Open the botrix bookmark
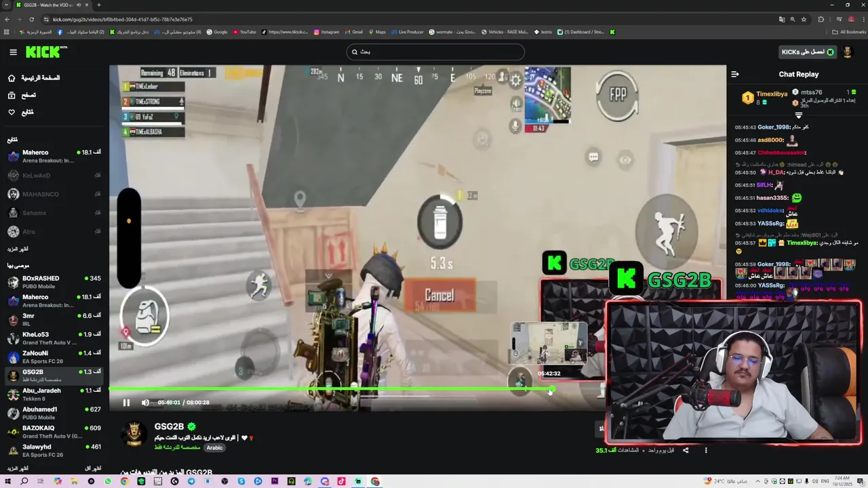Viewport: 868px width, 488px height. [x=543, y=32]
